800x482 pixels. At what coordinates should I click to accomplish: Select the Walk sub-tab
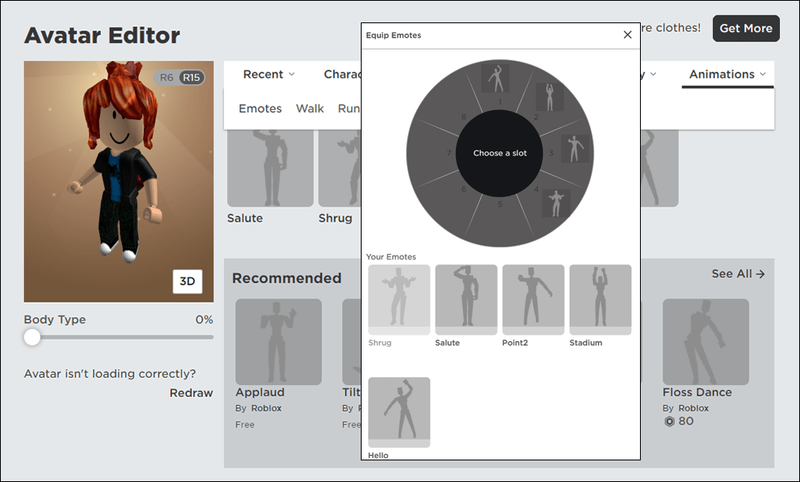[x=310, y=108]
